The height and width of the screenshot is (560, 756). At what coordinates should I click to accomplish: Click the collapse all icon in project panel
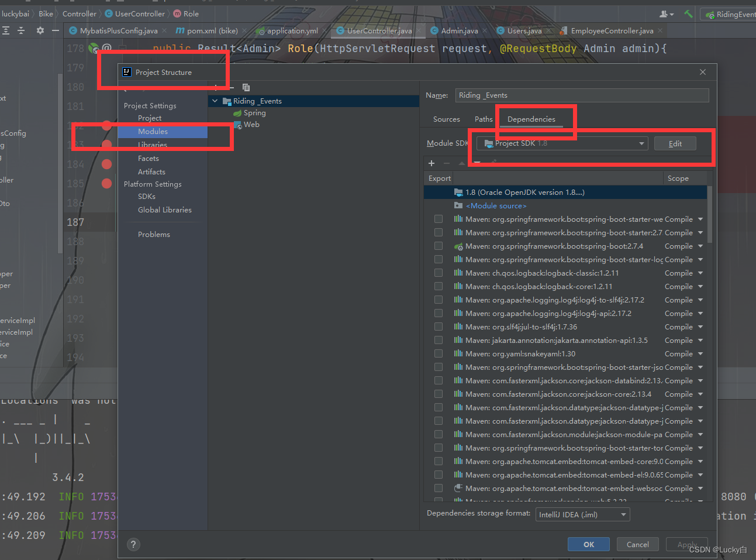21,30
